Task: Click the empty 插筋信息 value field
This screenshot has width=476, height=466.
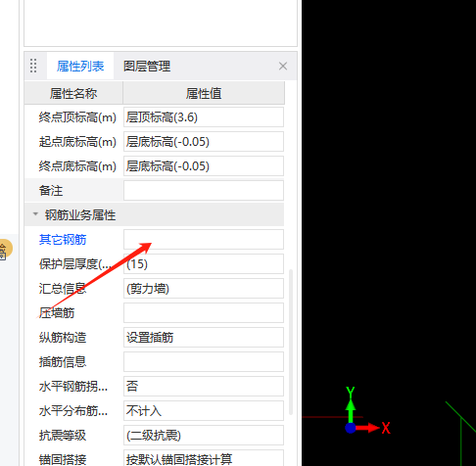Action: pyautogui.click(x=204, y=362)
